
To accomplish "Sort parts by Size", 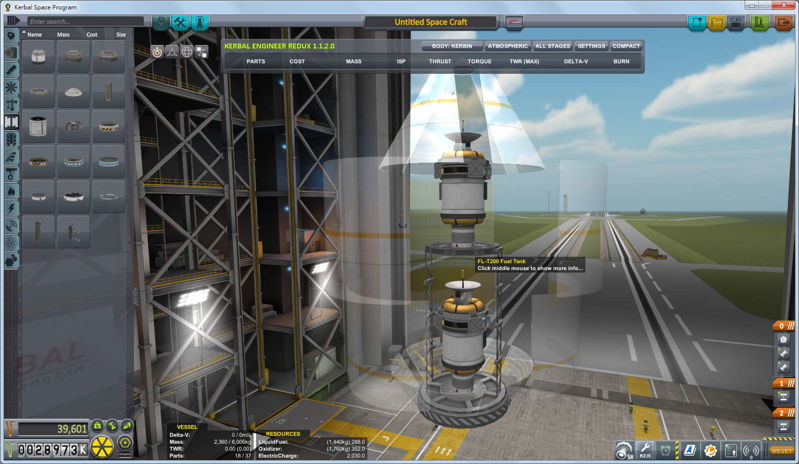I will tap(121, 35).
